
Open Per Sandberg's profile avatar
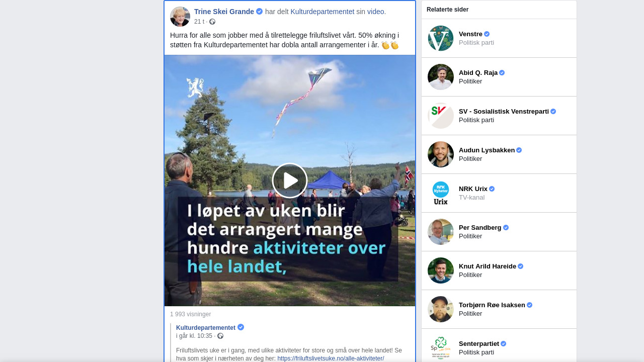tap(441, 232)
